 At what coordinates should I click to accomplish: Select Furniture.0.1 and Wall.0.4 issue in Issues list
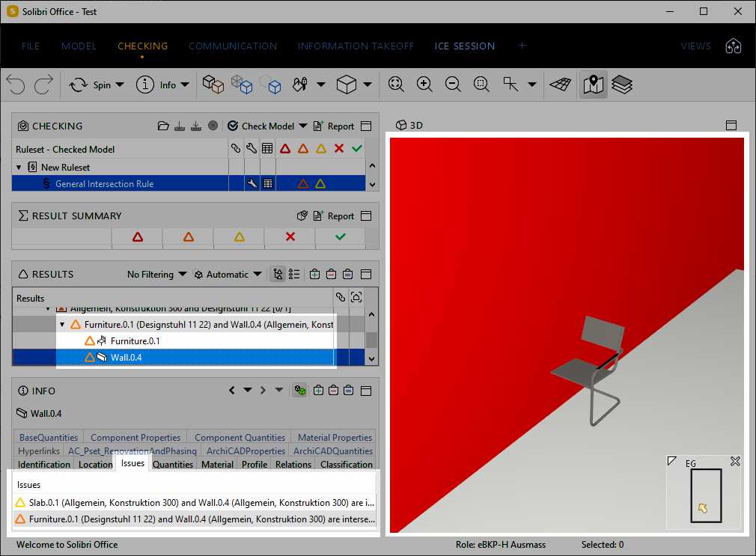195,519
